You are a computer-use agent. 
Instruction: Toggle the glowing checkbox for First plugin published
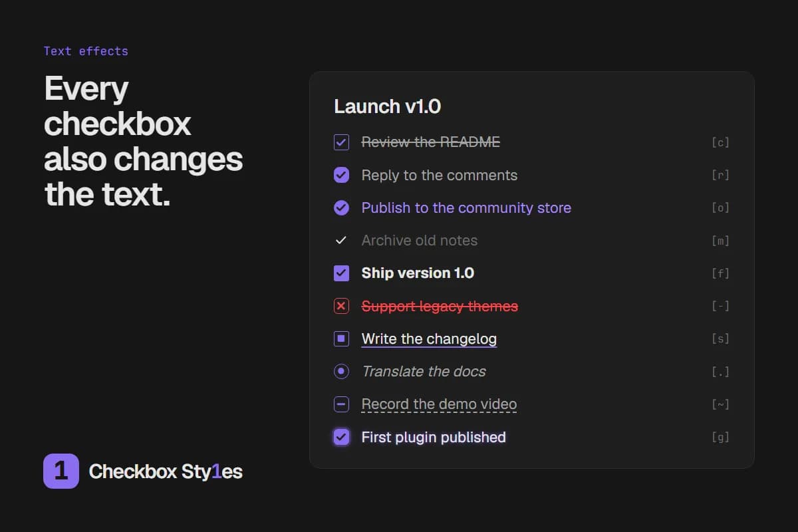click(x=341, y=437)
